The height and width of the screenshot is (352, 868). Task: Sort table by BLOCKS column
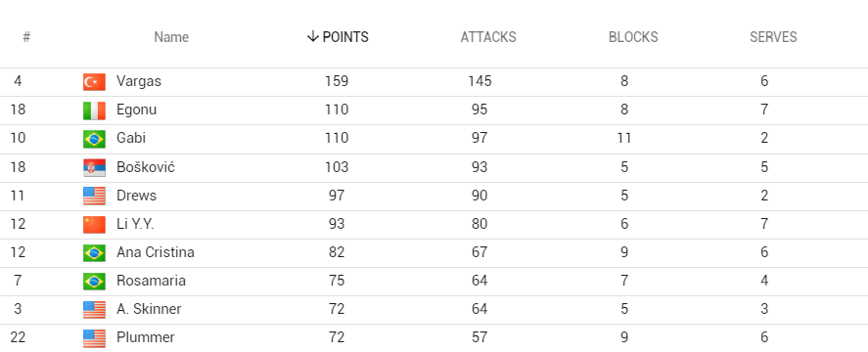633,37
